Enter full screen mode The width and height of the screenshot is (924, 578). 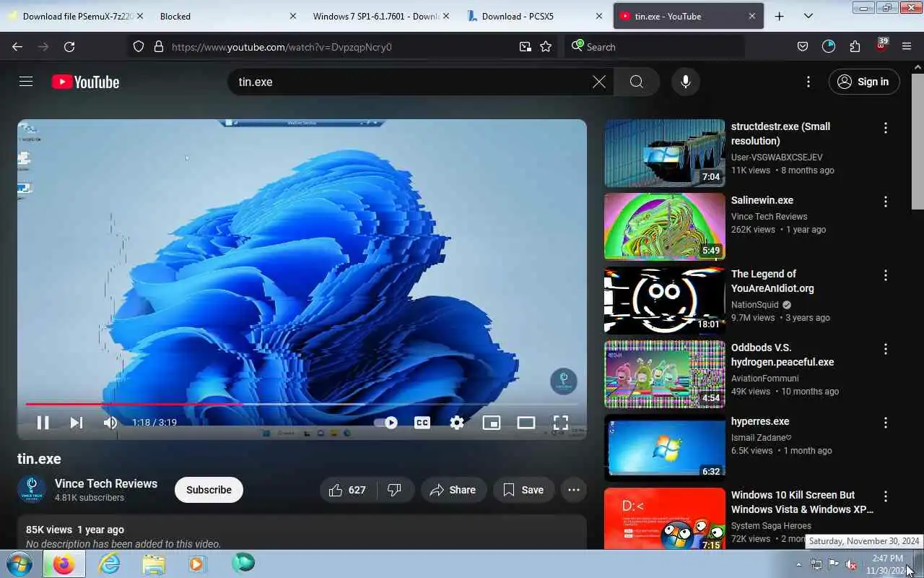[561, 423]
